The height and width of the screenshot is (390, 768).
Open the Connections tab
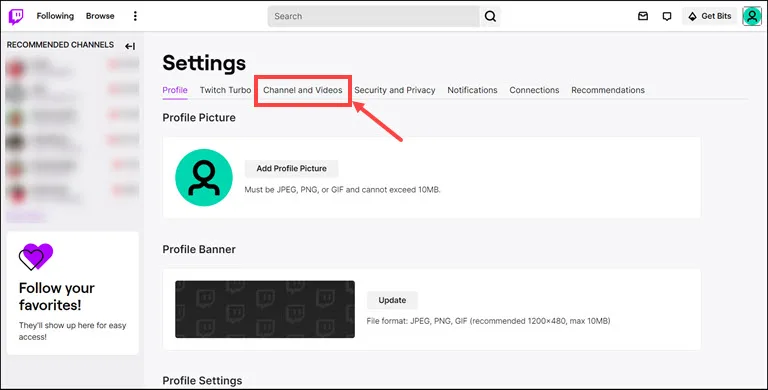534,90
